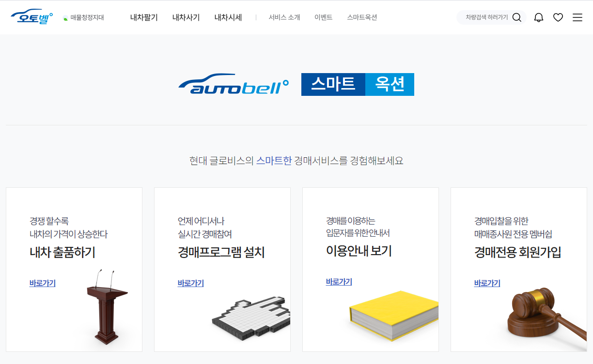Click 바로가기 under 경매전용 회원가입
Image resolution: width=593 pixels, height=364 pixels.
486,283
